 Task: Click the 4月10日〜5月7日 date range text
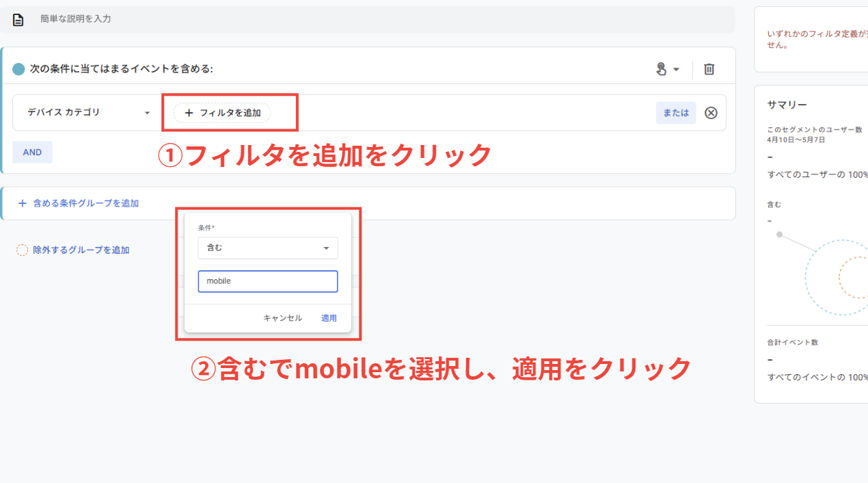coord(796,140)
